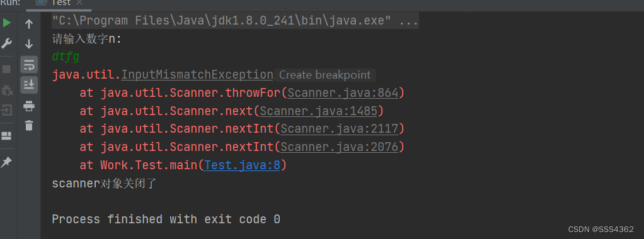Open run configuration via the wrench icon
Image resolution: width=644 pixels, height=239 pixels.
tap(6, 43)
